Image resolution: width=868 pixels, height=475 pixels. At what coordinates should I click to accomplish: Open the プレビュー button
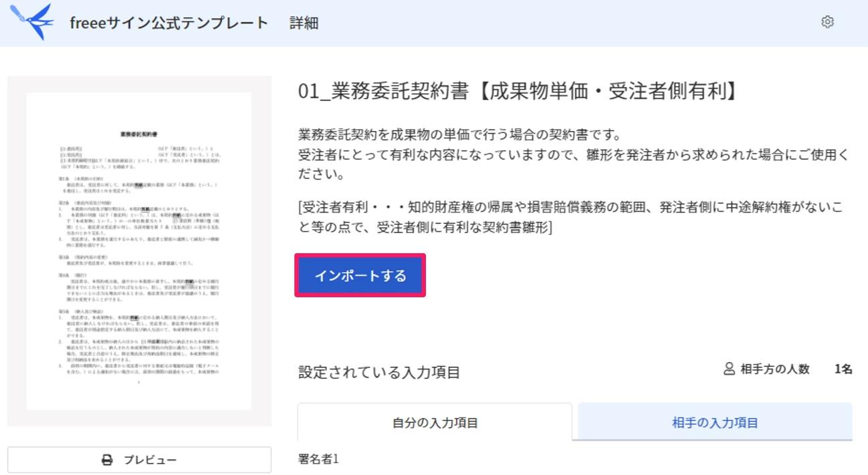(x=139, y=460)
